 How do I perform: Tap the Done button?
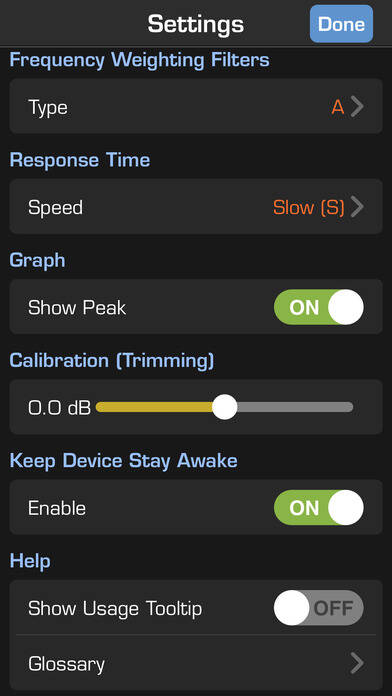tap(341, 24)
